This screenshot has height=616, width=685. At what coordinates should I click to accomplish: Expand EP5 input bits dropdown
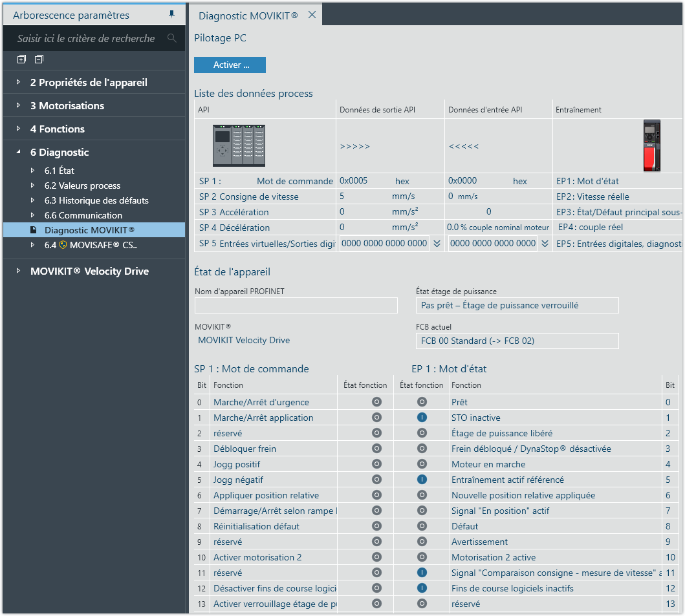click(x=545, y=243)
